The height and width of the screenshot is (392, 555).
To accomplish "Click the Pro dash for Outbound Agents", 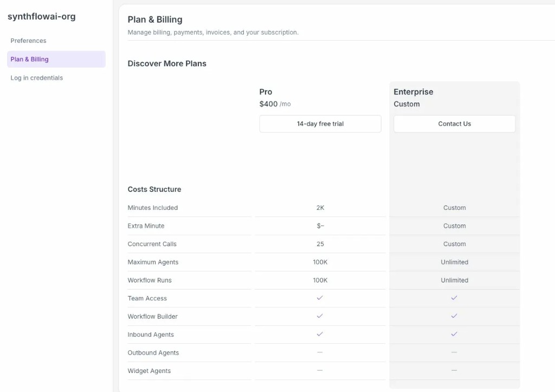I will pos(320,352).
